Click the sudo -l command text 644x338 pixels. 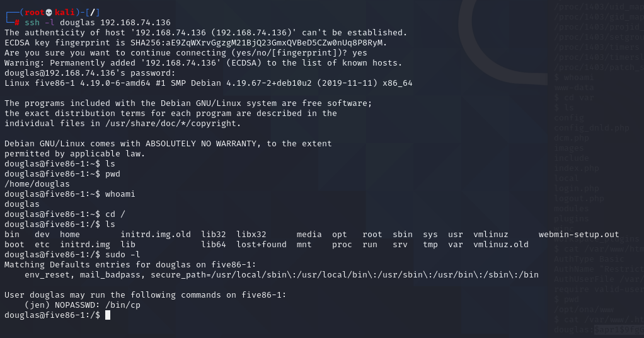(x=123, y=255)
